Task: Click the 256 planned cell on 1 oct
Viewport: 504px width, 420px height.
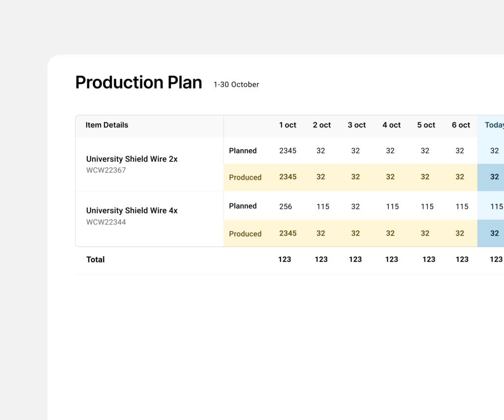Action: [285, 207]
